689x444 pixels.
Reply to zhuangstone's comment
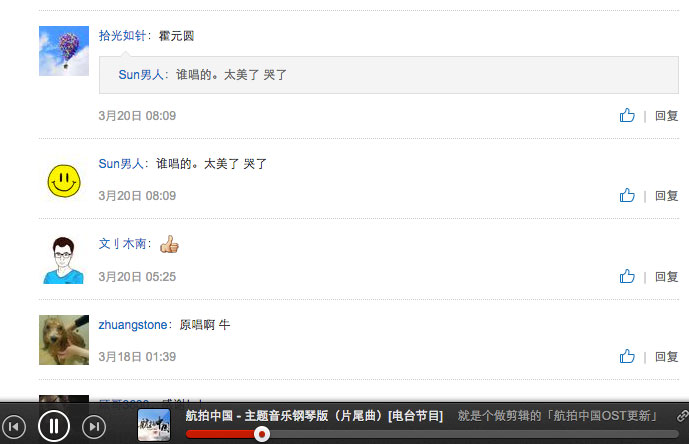667,357
